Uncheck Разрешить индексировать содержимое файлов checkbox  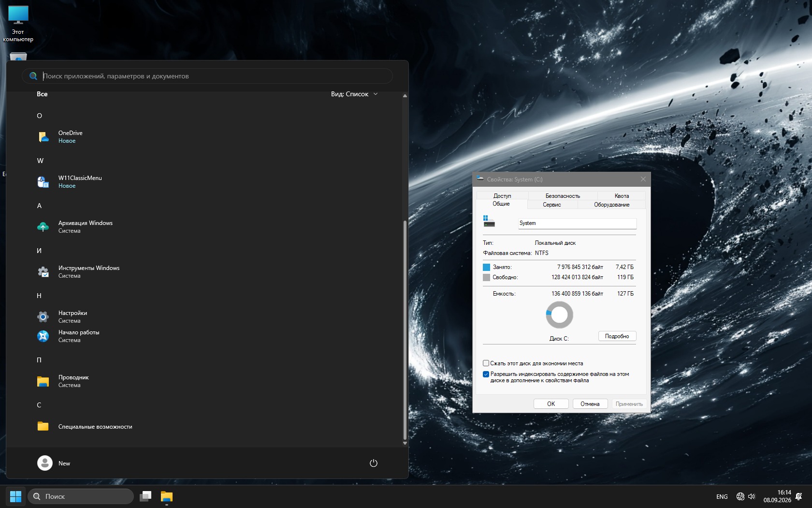coord(486,374)
